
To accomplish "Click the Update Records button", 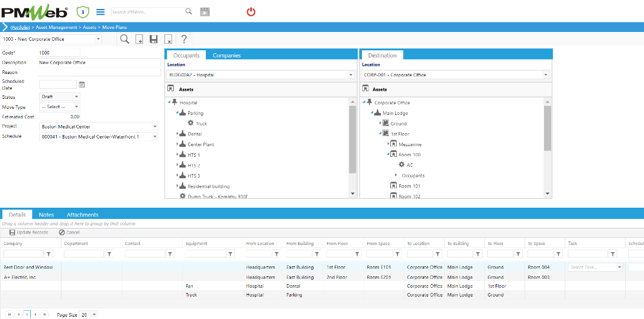I will tap(28, 233).
